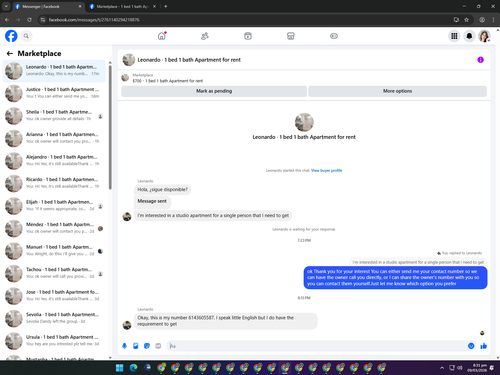Open the Facebook search icon
Viewport: 500px width, 375px height.
[26, 36]
